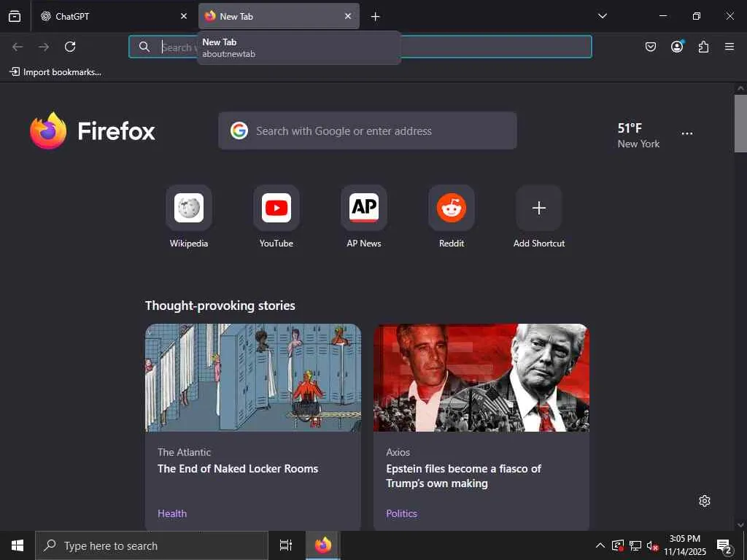Open the Epstein files headline link
Image resolution: width=747 pixels, height=560 pixels.
coord(463,476)
